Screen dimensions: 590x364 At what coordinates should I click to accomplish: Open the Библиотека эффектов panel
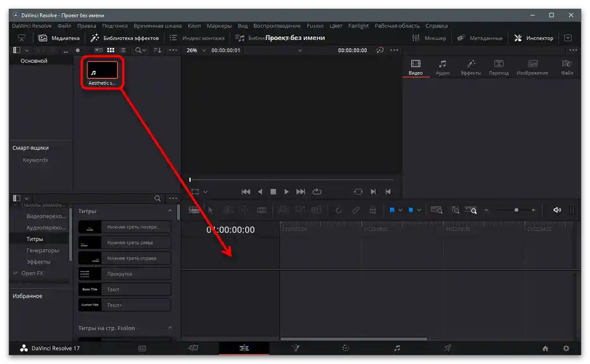[x=125, y=38]
